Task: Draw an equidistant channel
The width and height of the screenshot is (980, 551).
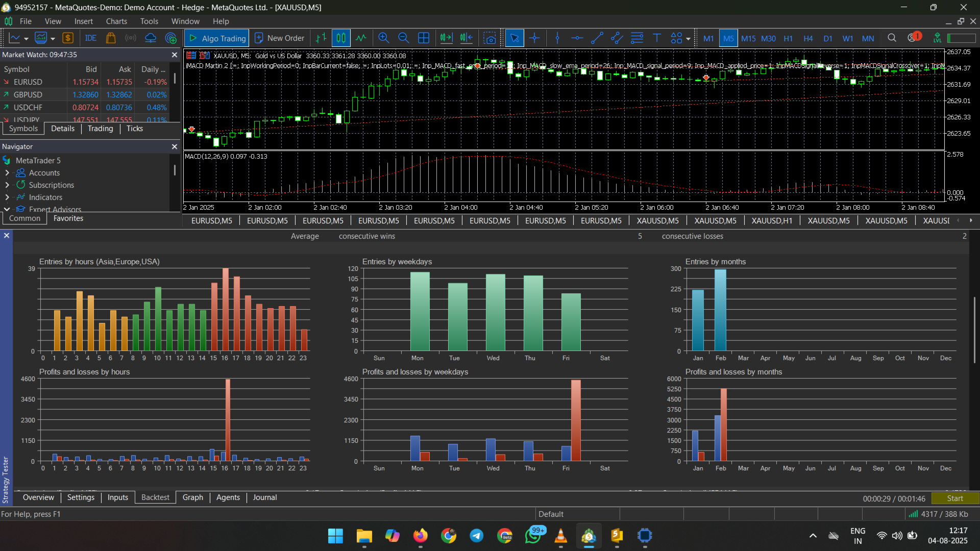Action: click(x=617, y=38)
